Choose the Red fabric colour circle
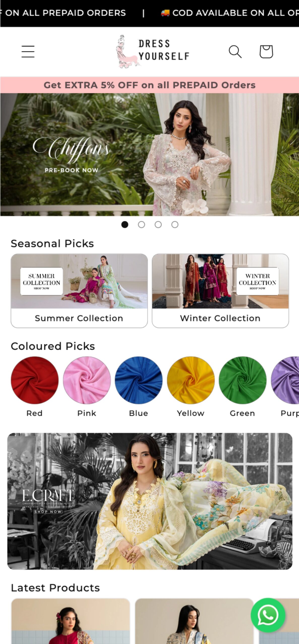This screenshot has width=299, height=644. [x=35, y=380]
